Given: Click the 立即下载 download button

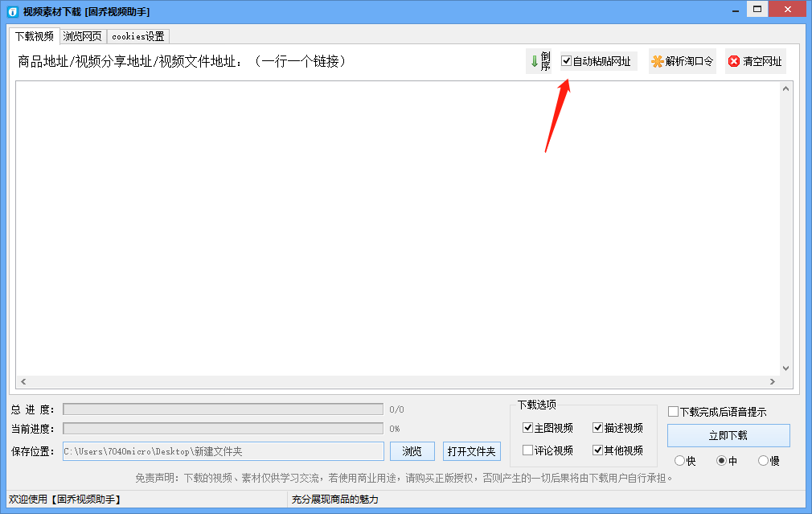Looking at the screenshot, I should [728, 435].
